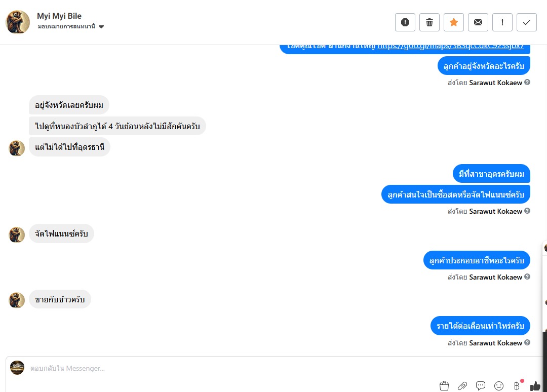Open the emoji picker smiley icon
This screenshot has width=547, height=392.
click(x=499, y=386)
